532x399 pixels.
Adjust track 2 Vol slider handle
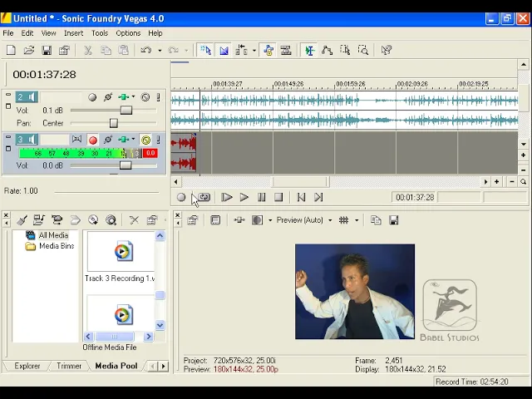[126, 111]
